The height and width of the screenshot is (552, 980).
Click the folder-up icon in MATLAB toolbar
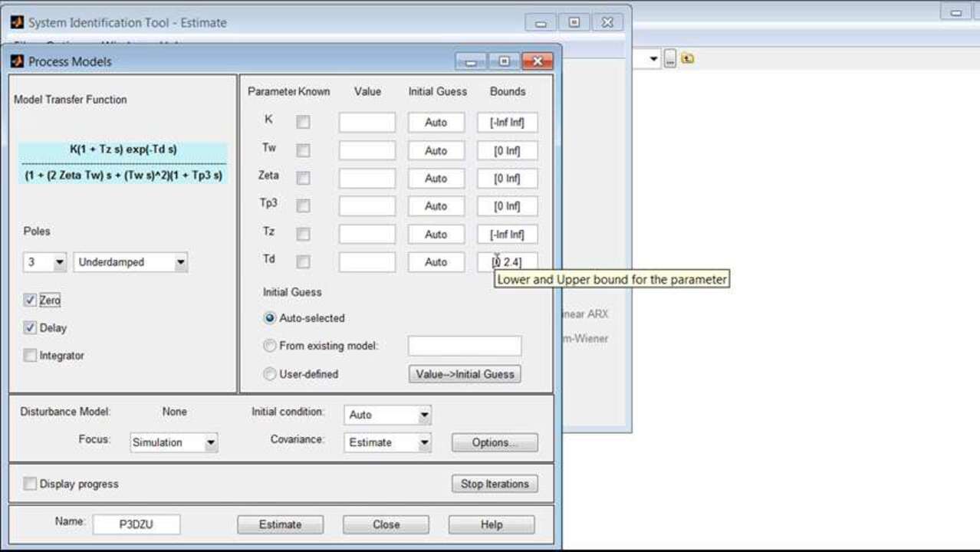pyautogui.click(x=687, y=59)
